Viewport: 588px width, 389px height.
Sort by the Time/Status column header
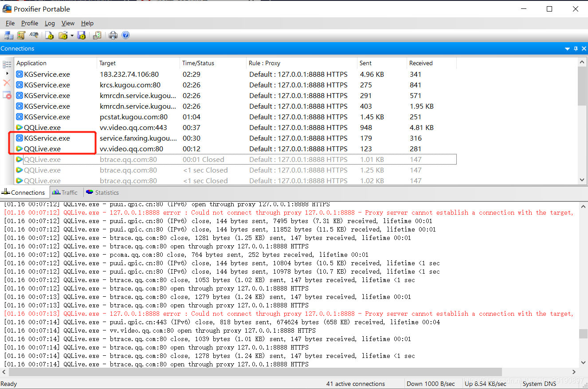point(213,63)
